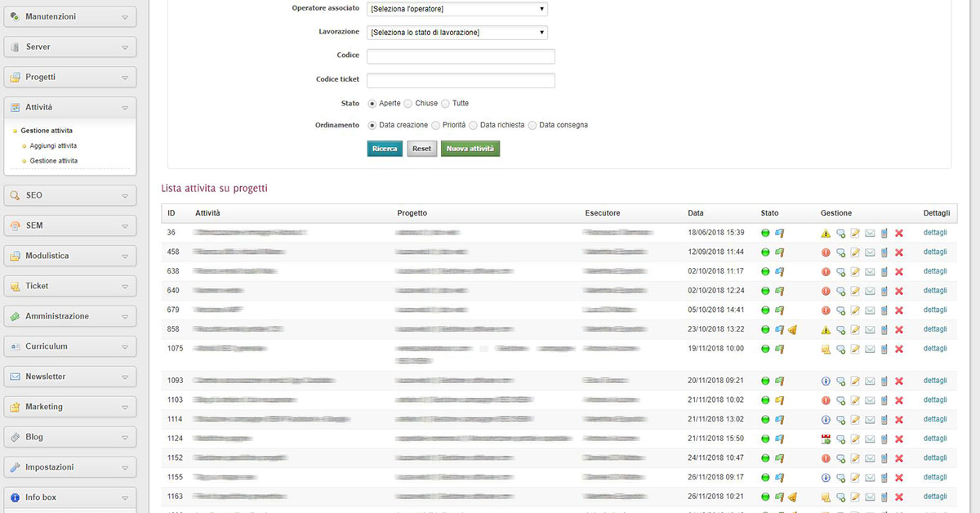Collapse the Attività sidebar section
The image size is (980, 513).
pyautogui.click(x=70, y=107)
